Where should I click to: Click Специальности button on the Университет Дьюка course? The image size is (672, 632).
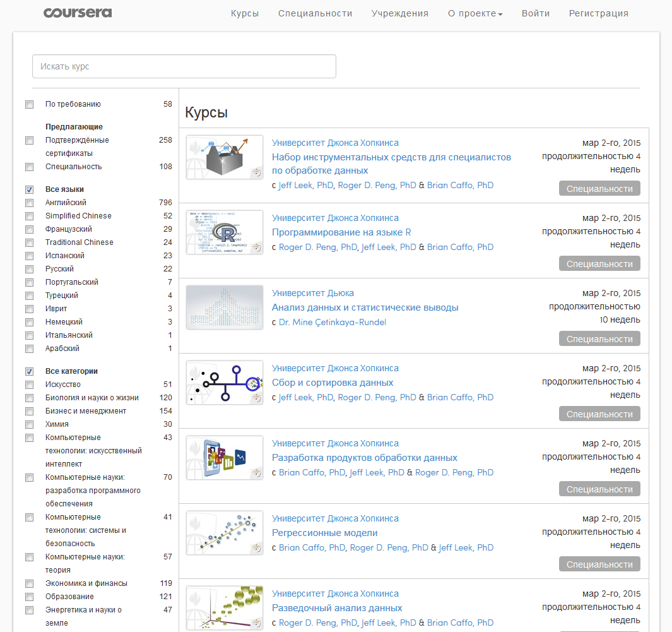(x=599, y=338)
